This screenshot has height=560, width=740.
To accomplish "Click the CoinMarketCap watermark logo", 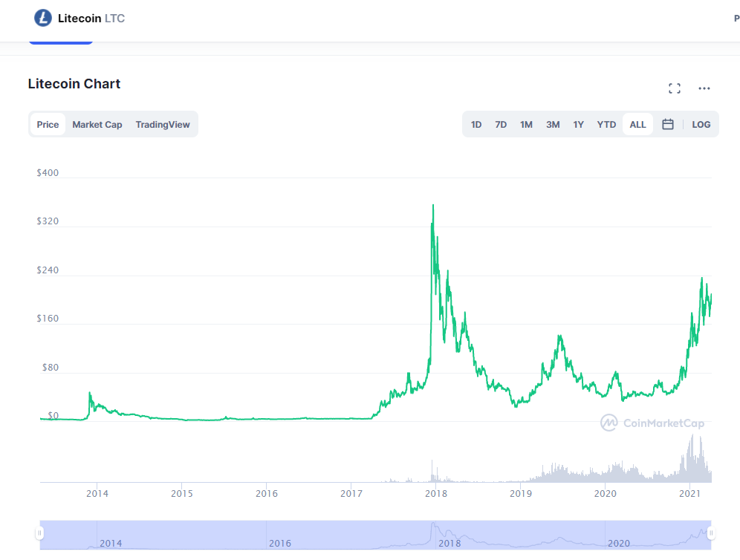I will pyautogui.click(x=652, y=423).
